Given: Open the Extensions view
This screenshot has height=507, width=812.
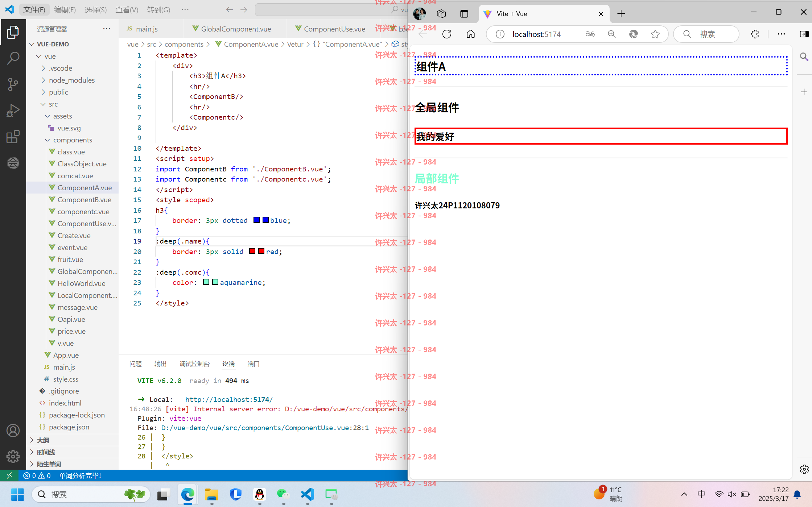Looking at the screenshot, I should pyautogui.click(x=13, y=137).
